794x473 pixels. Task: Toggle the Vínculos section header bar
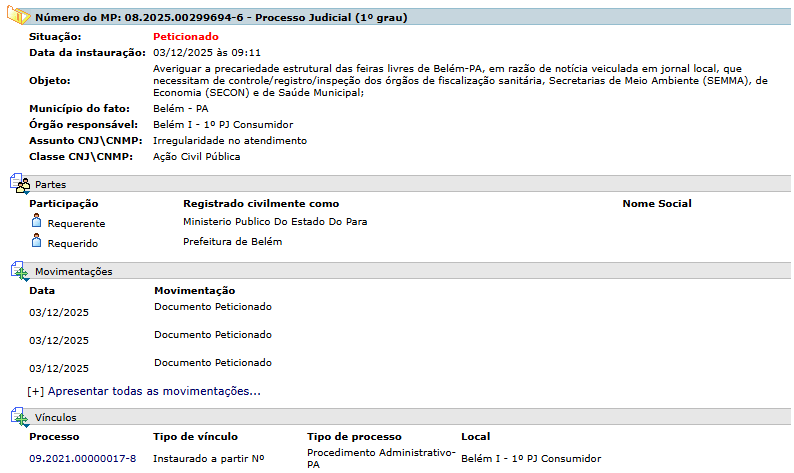pyautogui.click(x=400, y=417)
